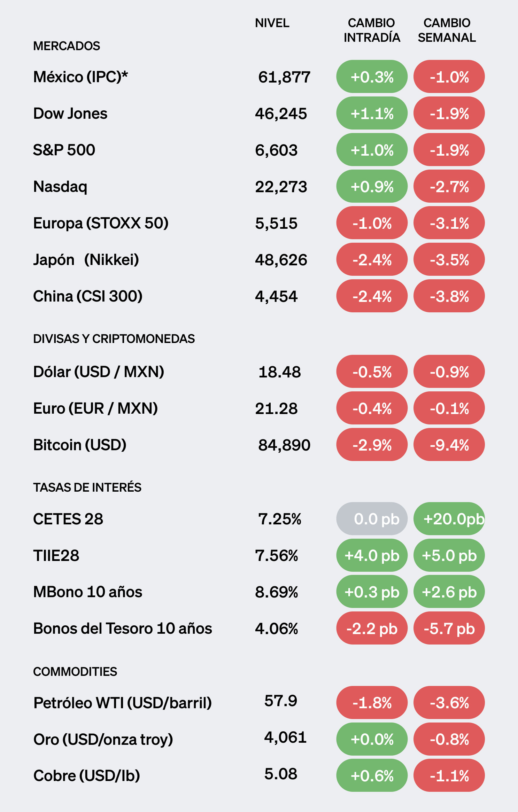Click the Dólar (USD / MXN) intraday -0.5% badge
Image resolution: width=518 pixels, height=812 pixels.
(372, 372)
